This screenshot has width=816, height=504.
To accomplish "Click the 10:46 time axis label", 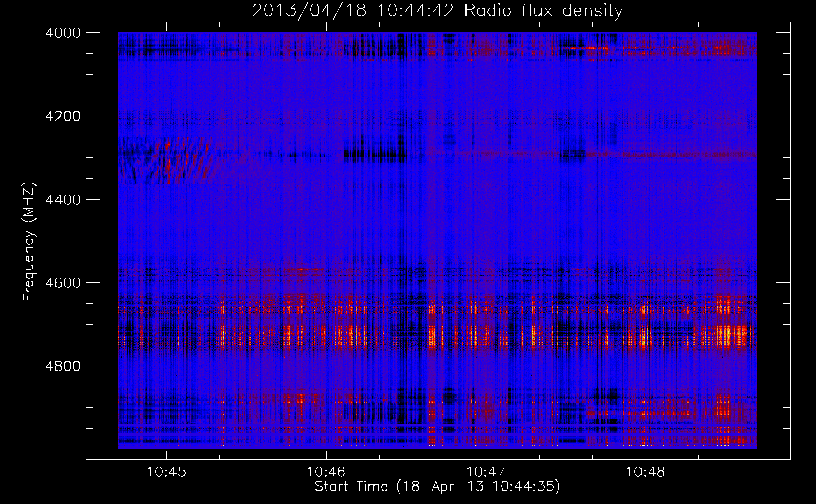I will point(326,472).
